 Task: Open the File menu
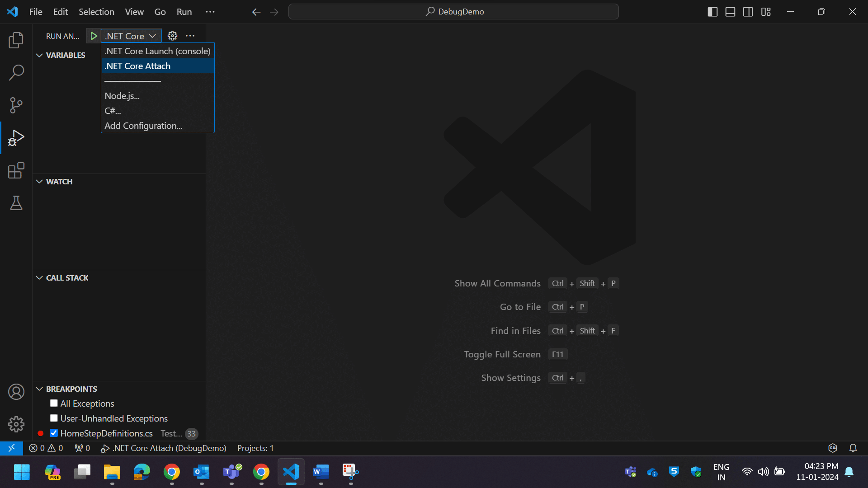(x=36, y=12)
